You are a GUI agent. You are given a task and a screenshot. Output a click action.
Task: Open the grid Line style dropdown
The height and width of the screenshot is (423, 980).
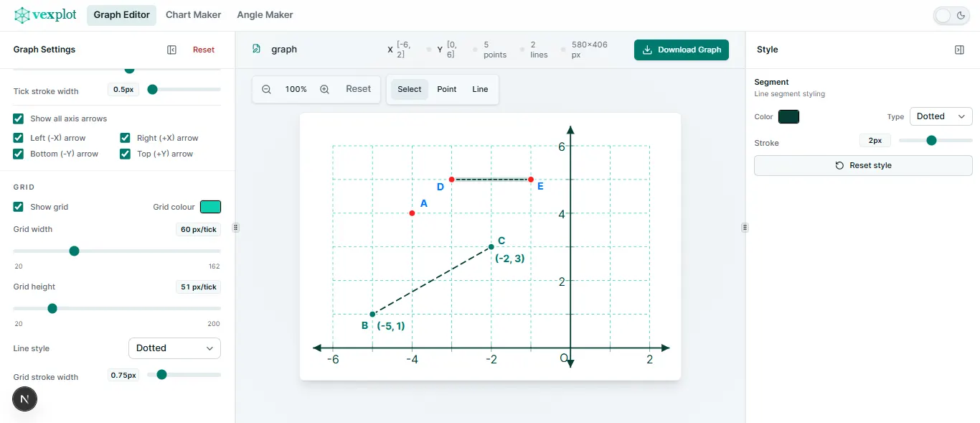coord(174,348)
